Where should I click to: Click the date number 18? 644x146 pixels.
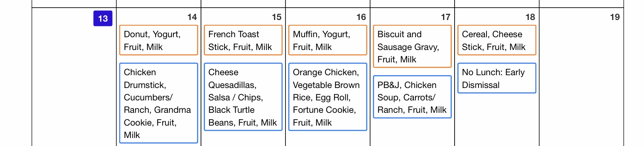(530, 17)
